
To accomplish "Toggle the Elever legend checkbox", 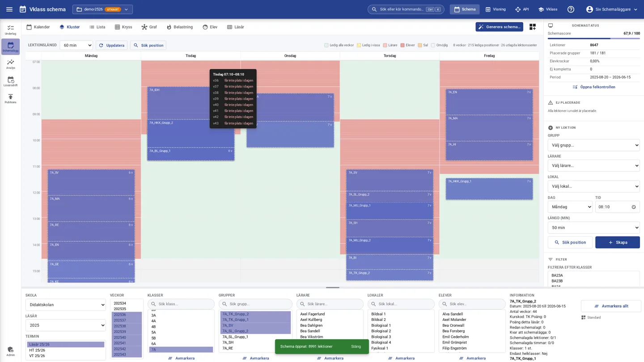I will click(402, 45).
